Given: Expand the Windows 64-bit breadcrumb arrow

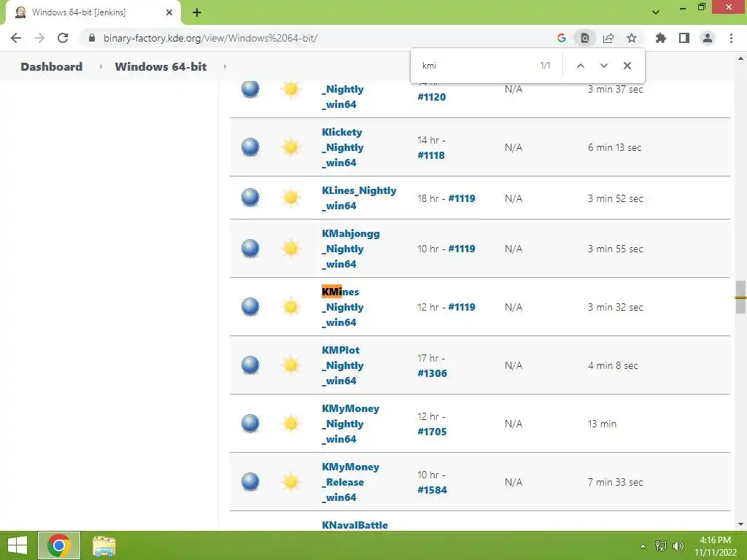Looking at the screenshot, I should (x=225, y=66).
